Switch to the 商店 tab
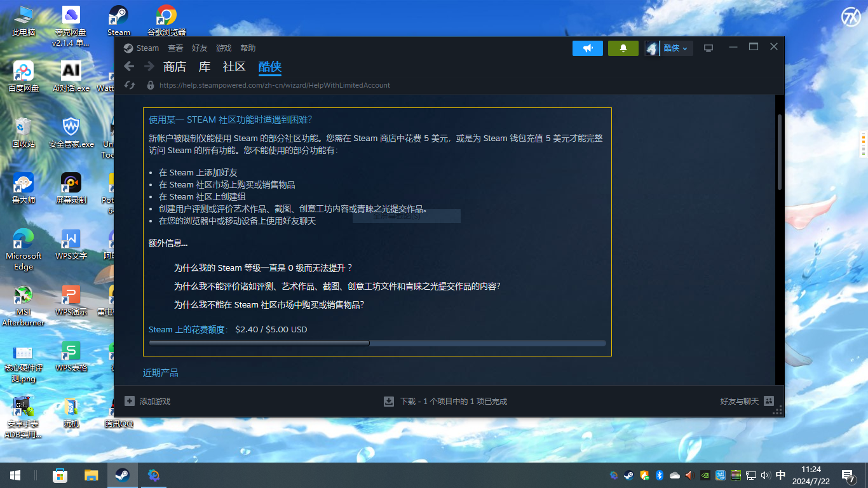Image resolution: width=868 pixels, height=488 pixels. (175, 67)
